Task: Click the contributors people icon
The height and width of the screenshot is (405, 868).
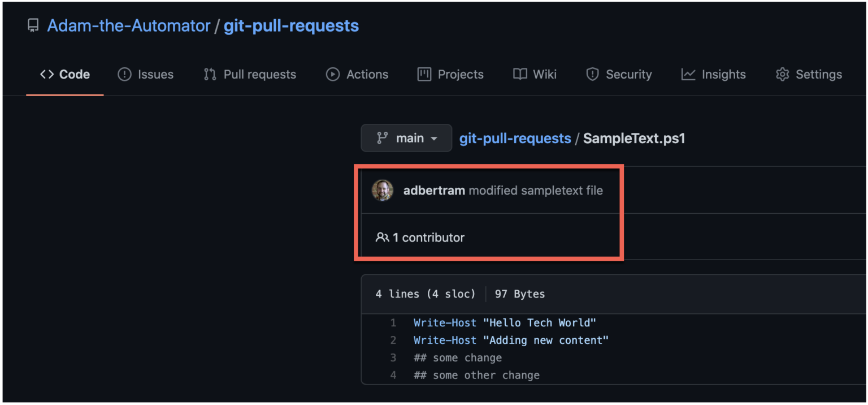Action: (383, 237)
